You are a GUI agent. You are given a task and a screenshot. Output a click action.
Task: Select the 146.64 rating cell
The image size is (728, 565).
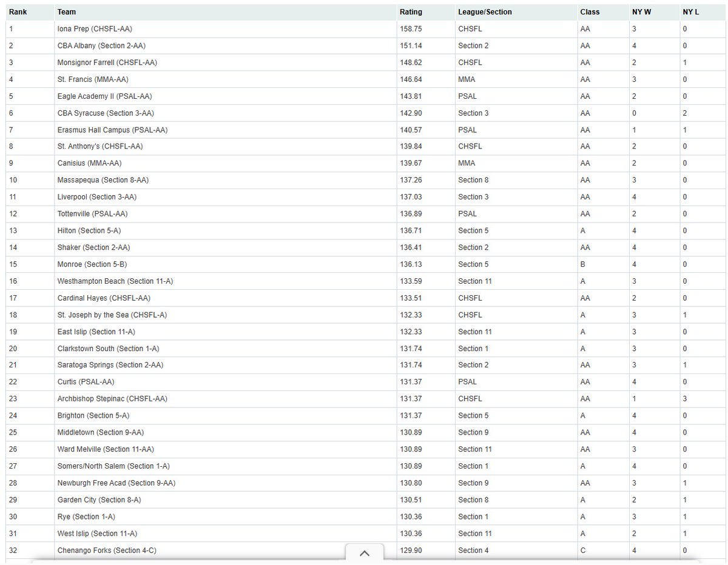(x=425, y=79)
